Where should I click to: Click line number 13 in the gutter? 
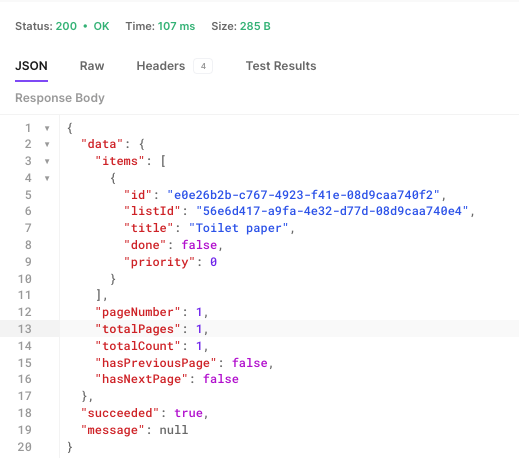point(25,329)
